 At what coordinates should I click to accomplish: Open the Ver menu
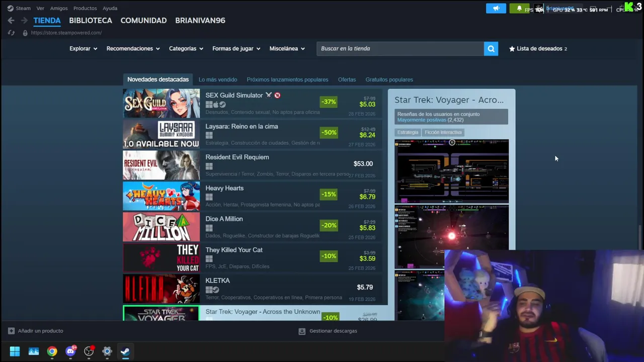(x=40, y=8)
